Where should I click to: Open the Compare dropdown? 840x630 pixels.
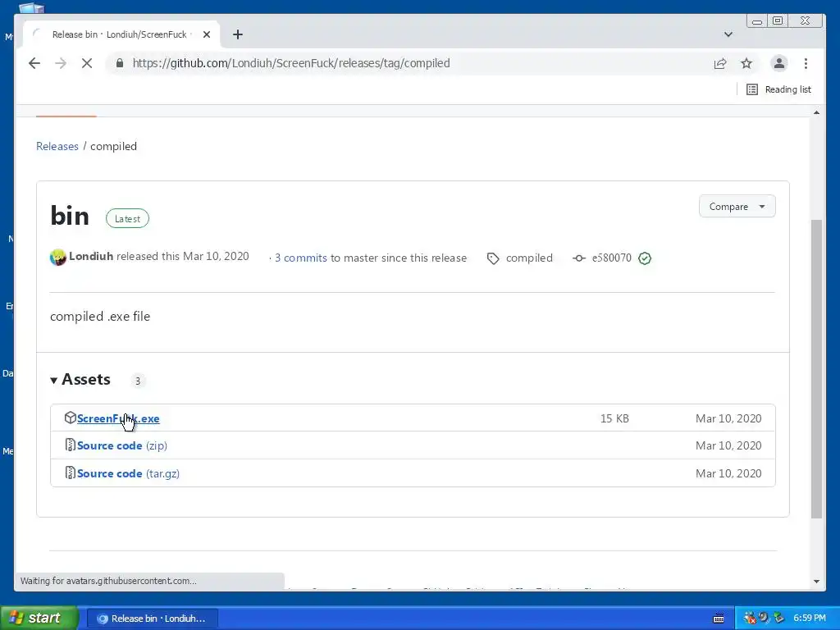(x=737, y=206)
